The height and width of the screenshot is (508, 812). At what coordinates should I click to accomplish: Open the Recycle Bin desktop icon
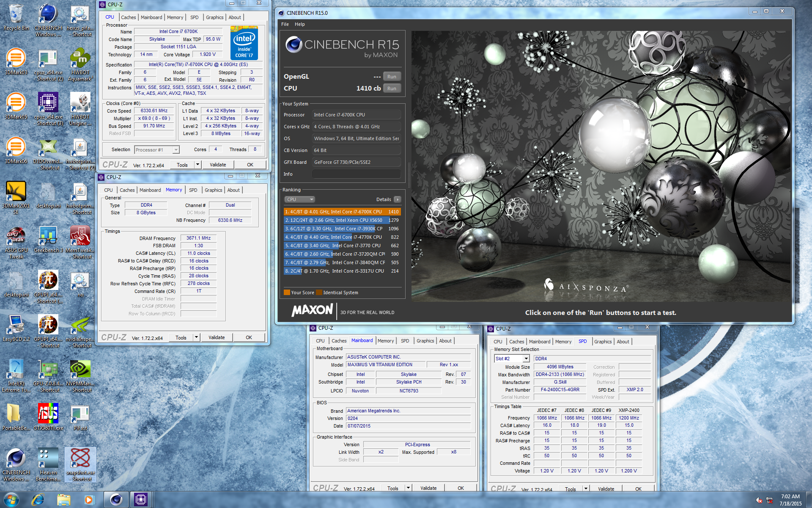[16, 17]
